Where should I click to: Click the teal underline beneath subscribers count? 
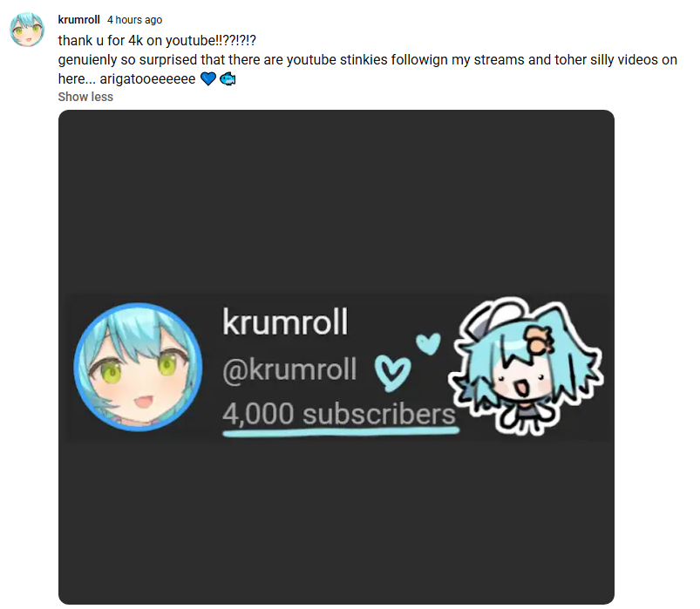(x=341, y=431)
